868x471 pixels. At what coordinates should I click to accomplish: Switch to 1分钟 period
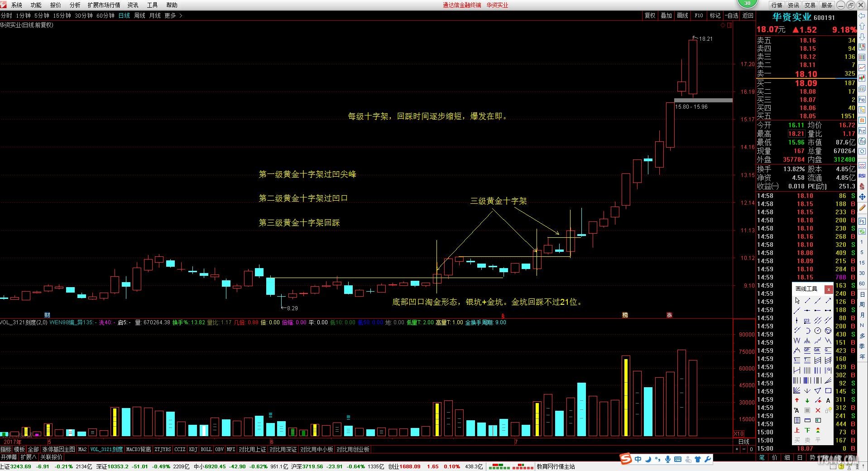tap(24, 15)
